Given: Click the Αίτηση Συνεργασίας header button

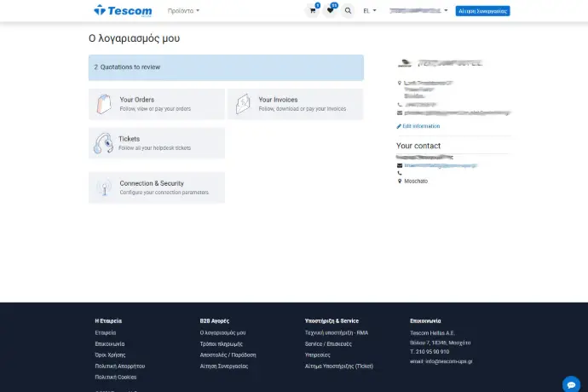Looking at the screenshot, I should click(482, 11).
